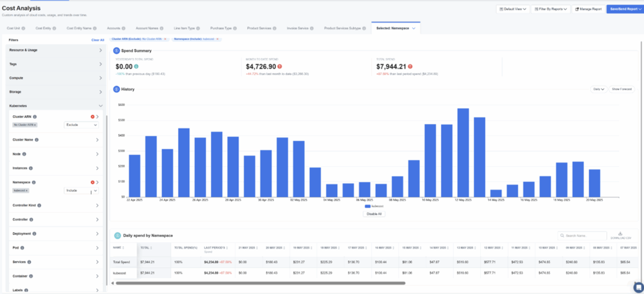Click the Clear All filters link
Screen dimensions: 644x294
[x=98, y=40]
